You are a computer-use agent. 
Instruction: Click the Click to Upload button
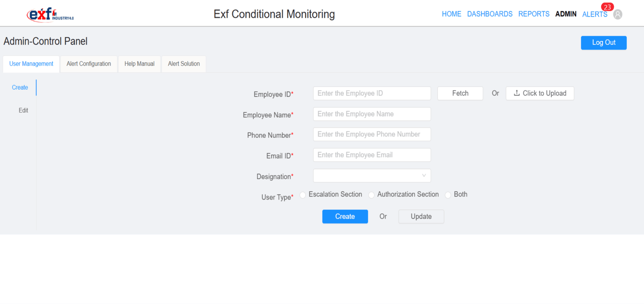[x=540, y=93]
